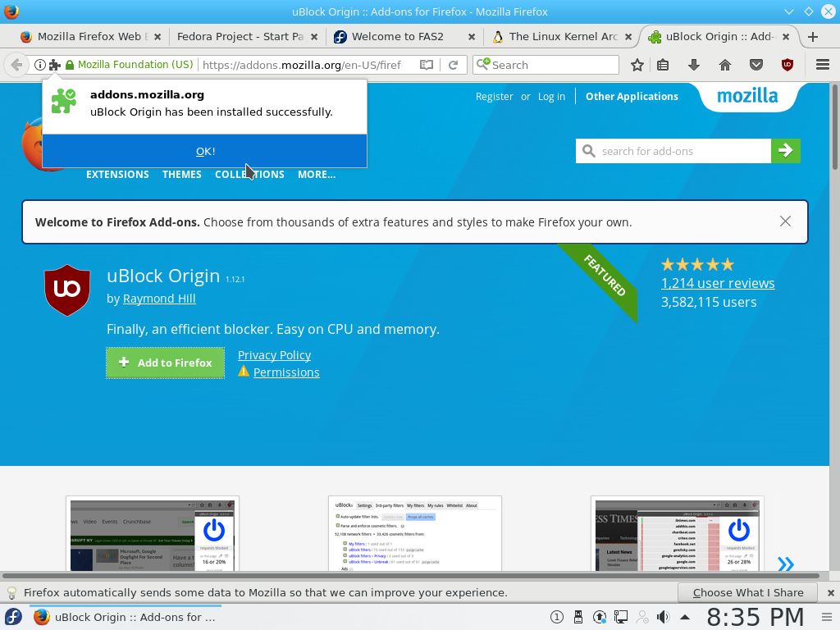The image size is (840, 630).
Task: Close the Welcome to FAS2 tab
Action: click(472, 37)
